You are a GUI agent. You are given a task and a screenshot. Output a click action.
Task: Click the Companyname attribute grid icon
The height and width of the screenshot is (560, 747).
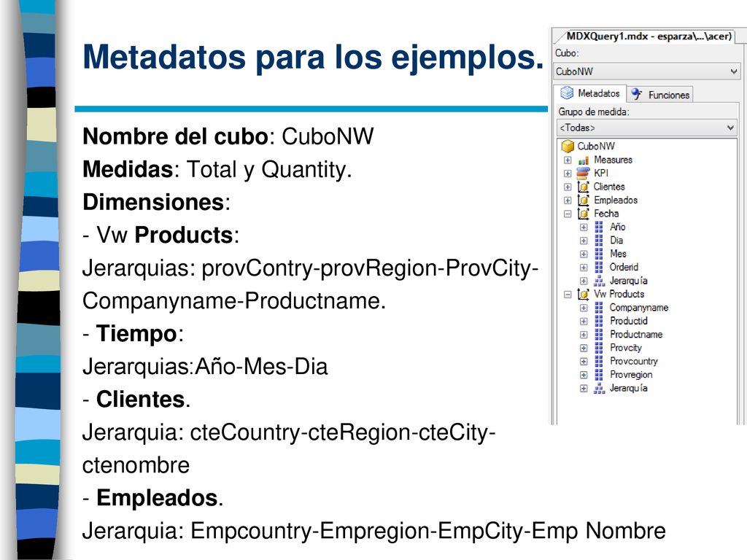(x=599, y=308)
